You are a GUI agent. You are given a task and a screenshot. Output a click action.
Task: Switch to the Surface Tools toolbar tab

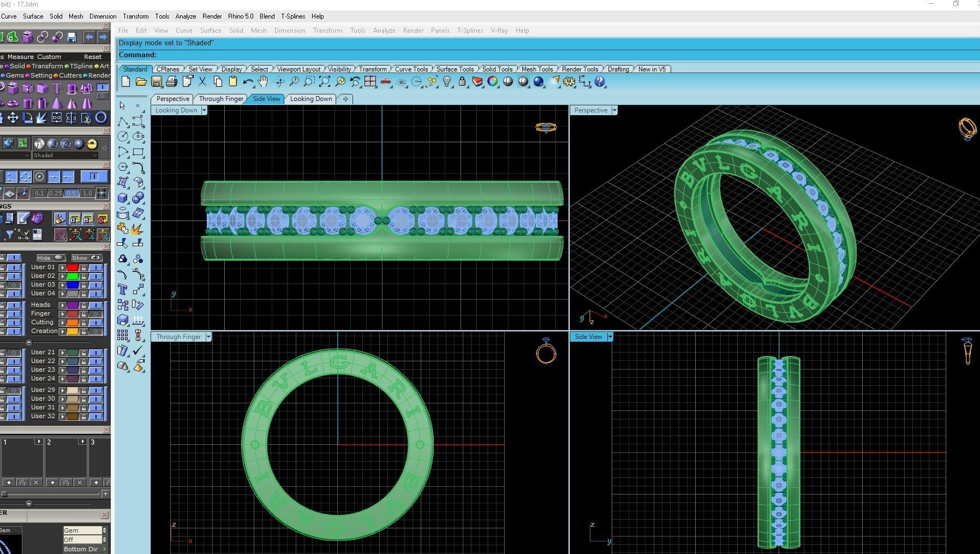(x=455, y=69)
